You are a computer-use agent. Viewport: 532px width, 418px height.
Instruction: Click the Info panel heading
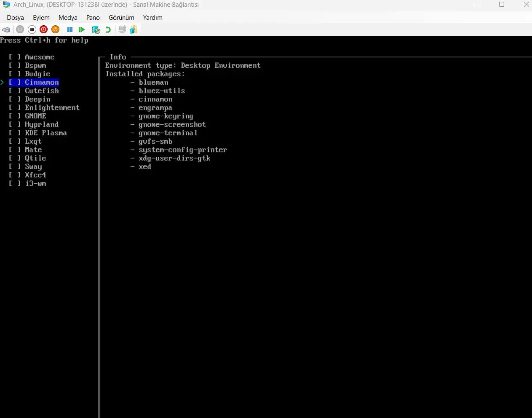(x=118, y=57)
